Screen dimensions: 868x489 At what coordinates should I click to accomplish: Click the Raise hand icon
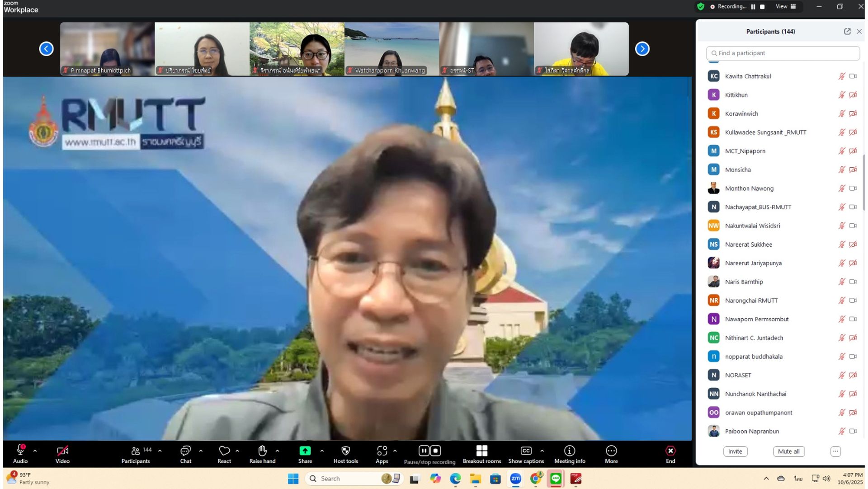click(x=262, y=451)
